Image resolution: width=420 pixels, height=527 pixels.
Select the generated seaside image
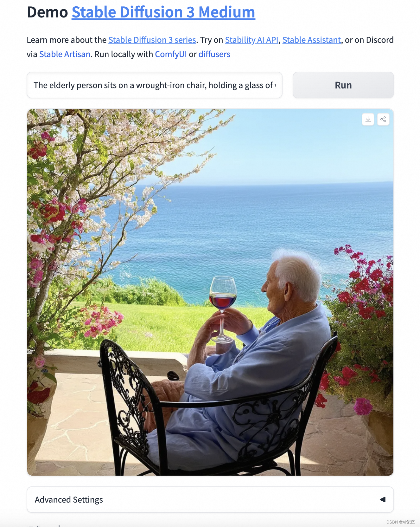(x=210, y=292)
